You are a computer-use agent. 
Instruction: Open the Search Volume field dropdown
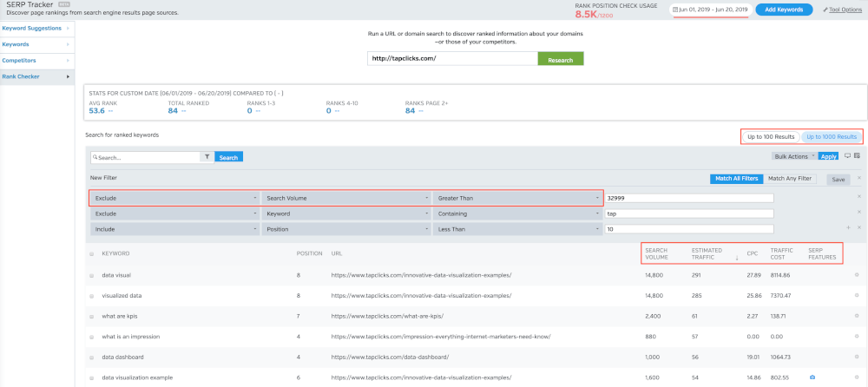[x=346, y=198]
